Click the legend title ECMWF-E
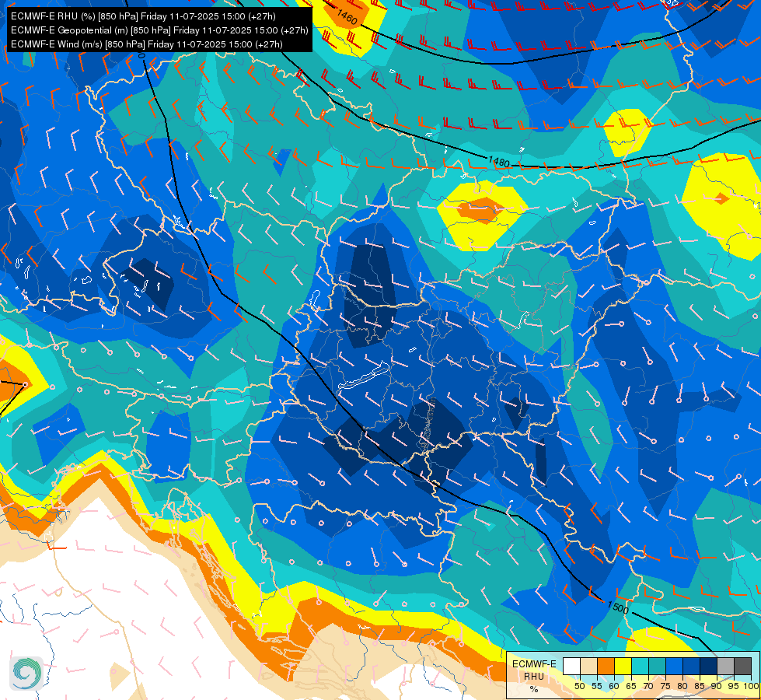Image resolution: width=761 pixels, height=700 pixels. pos(534,664)
